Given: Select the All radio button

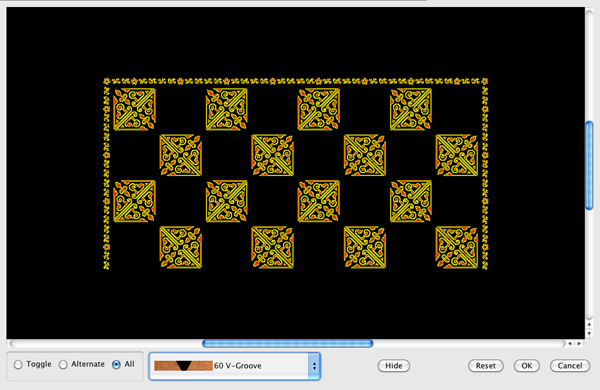Looking at the screenshot, I should (116, 365).
